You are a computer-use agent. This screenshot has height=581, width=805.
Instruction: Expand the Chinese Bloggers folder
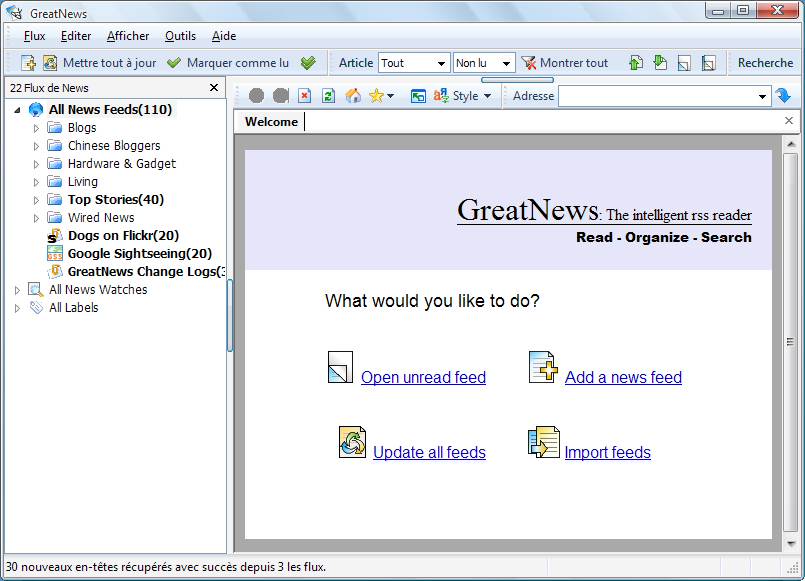pos(36,146)
